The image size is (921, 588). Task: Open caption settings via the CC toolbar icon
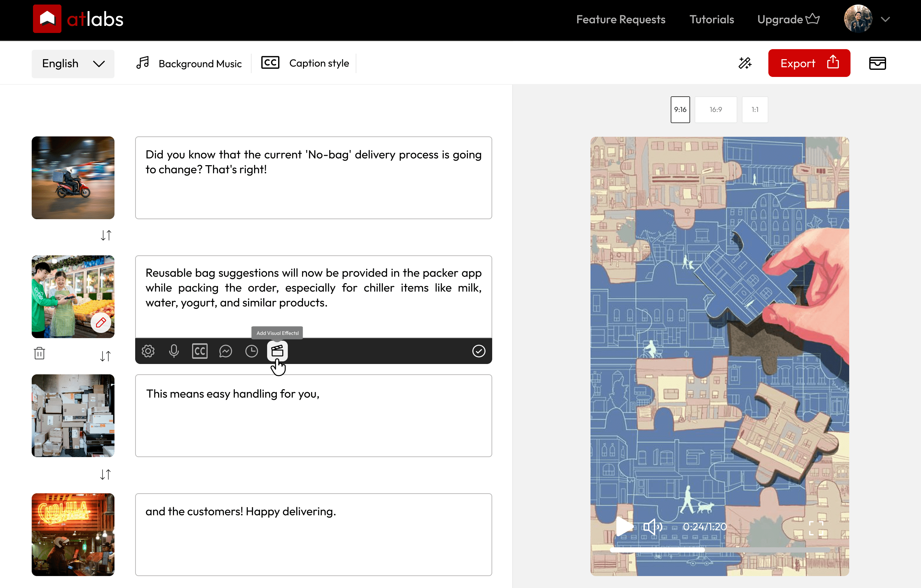tap(199, 351)
